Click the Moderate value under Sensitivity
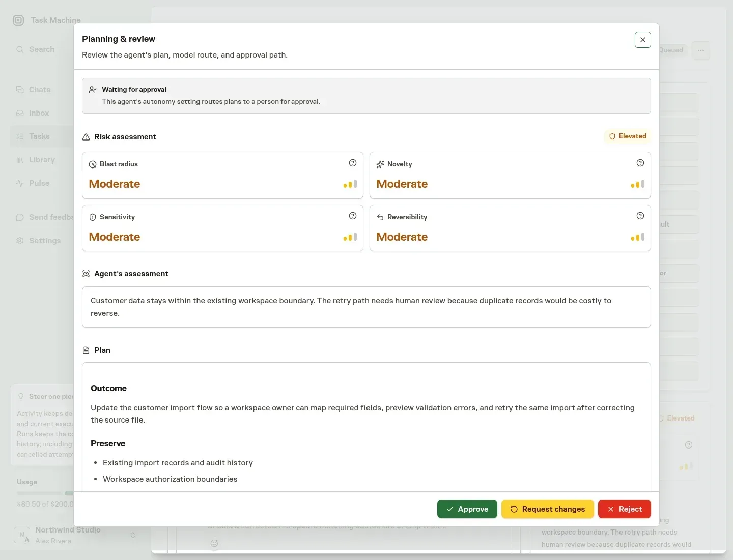The height and width of the screenshot is (560, 733). click(x=115, y=237)
